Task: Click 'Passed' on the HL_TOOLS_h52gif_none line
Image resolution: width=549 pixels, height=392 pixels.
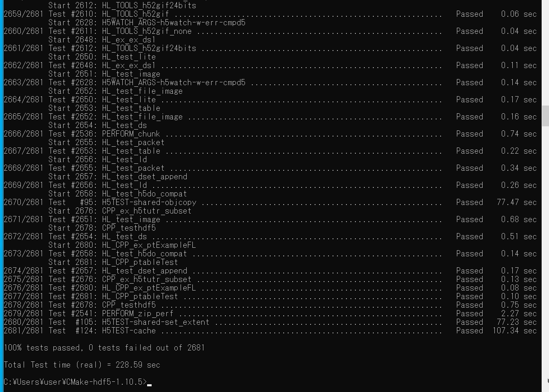Action: click(x=470, y=31)
